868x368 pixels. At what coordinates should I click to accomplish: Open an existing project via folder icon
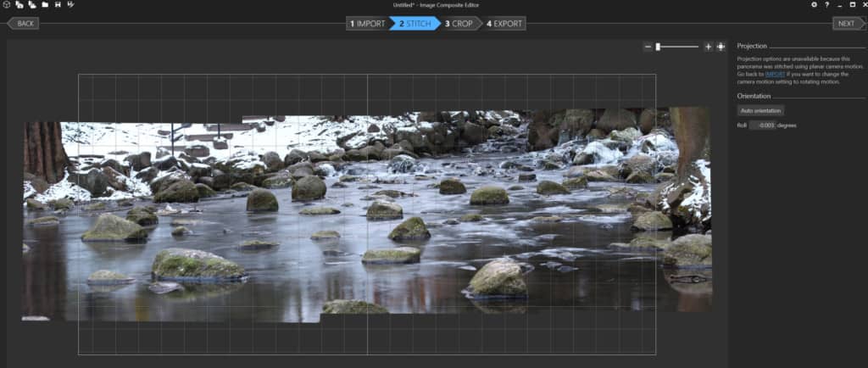(44, 5)
